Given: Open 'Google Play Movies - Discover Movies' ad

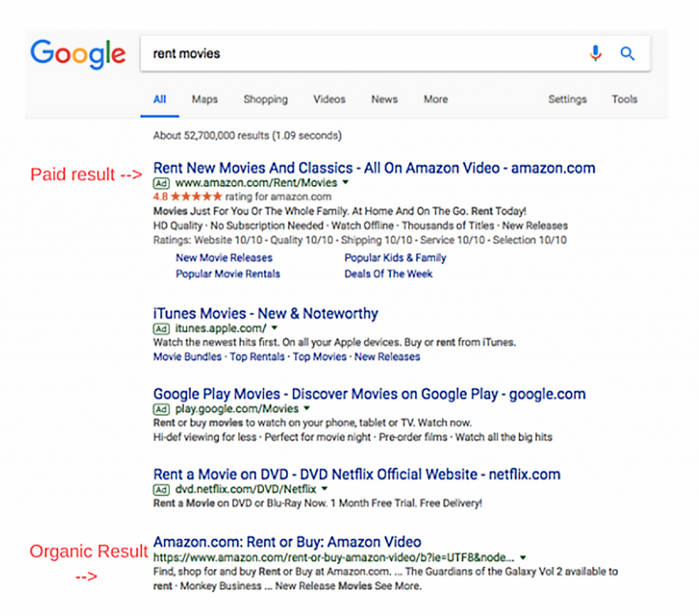Looking at the screenshot, I should pos(369,394).
